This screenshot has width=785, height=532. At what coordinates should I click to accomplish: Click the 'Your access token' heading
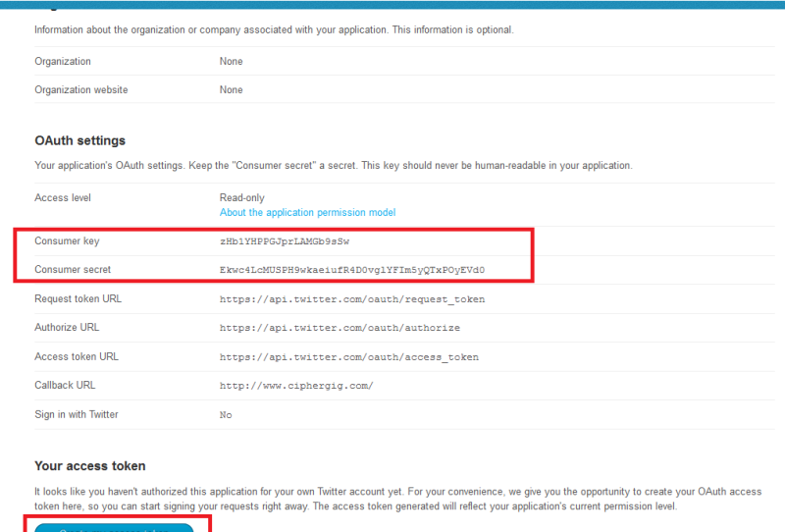(90, 466)
